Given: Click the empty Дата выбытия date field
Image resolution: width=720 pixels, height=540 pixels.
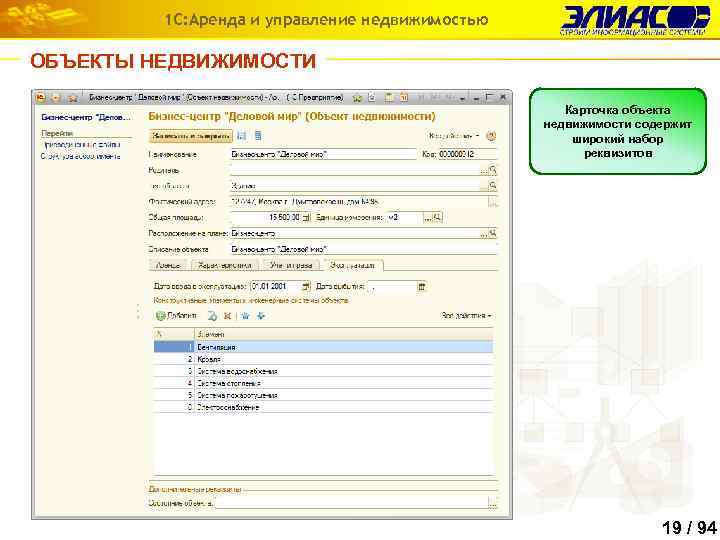Looking at the screenshot, I should click(392, 287).
